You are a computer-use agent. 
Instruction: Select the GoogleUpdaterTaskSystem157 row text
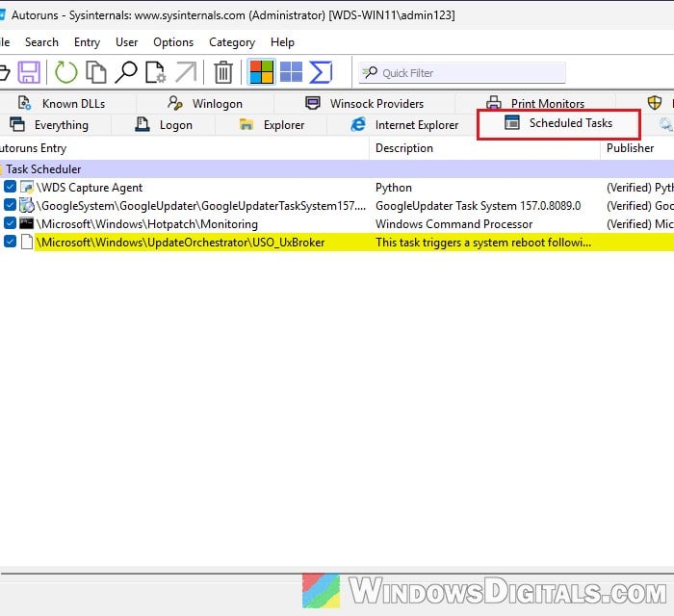[200, 206]
